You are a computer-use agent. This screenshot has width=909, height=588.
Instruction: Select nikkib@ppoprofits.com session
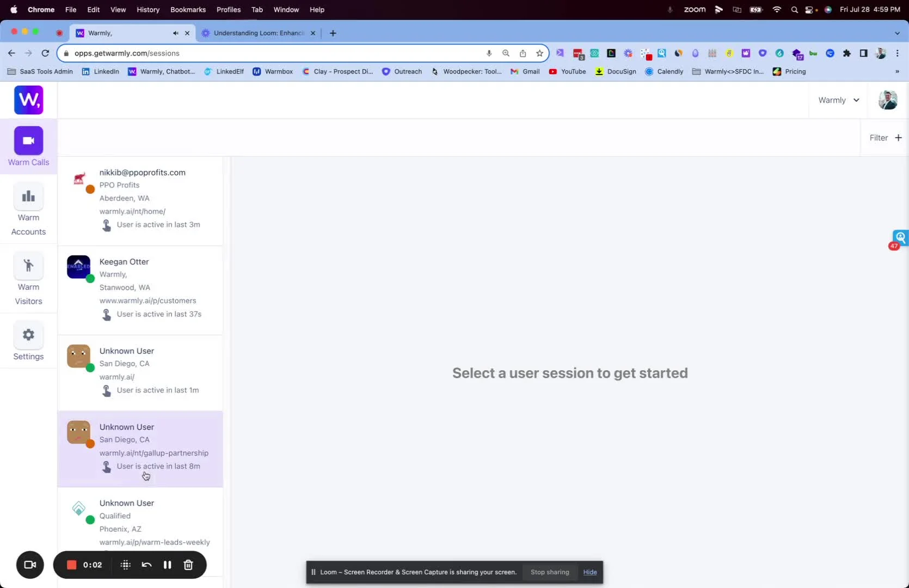pyautogui.click(x=140, y=201)
